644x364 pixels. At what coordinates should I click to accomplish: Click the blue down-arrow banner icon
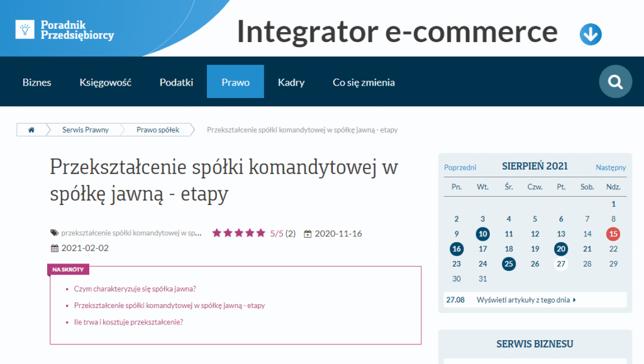point(591,34)
